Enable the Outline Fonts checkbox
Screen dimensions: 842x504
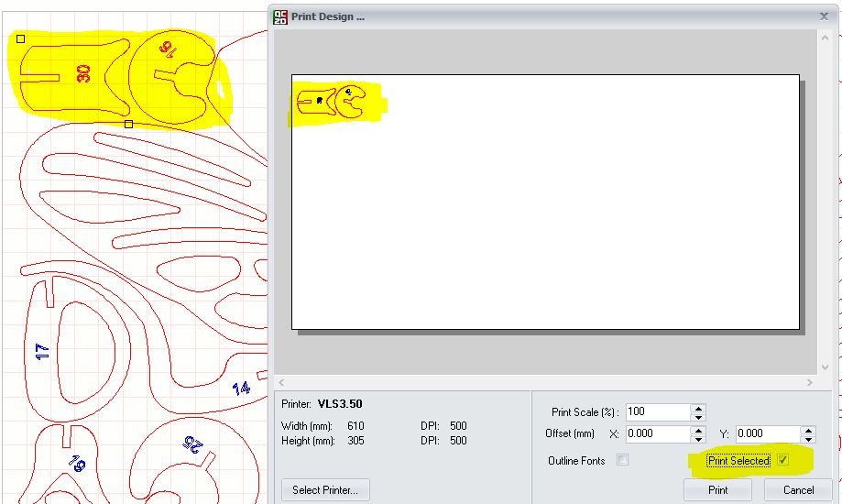[x=622, y=460]
